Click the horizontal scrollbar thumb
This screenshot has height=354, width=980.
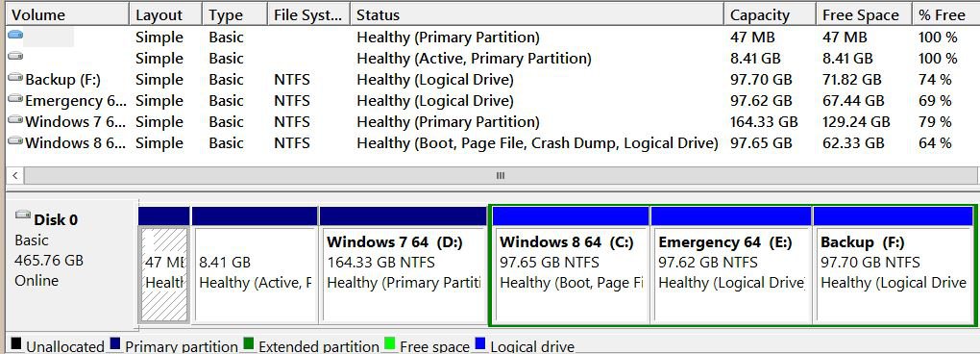tap(500, 176)
